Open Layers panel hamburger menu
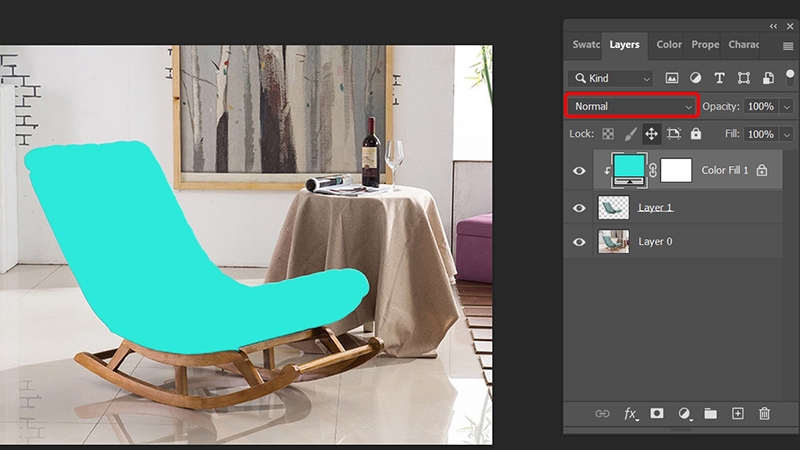This screenshot has width=800, height=450. (x=788, y=46)
